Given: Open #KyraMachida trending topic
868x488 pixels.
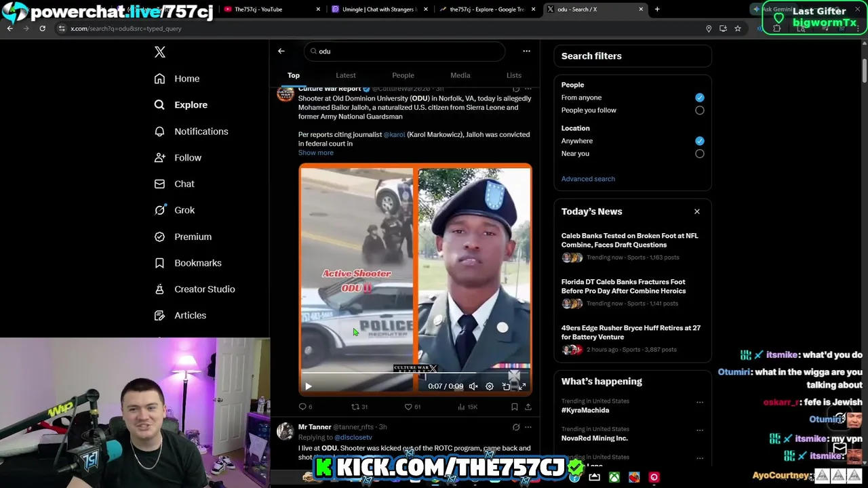Looking at the screenshot, I should pyautogui.click(x=585, y=410).
